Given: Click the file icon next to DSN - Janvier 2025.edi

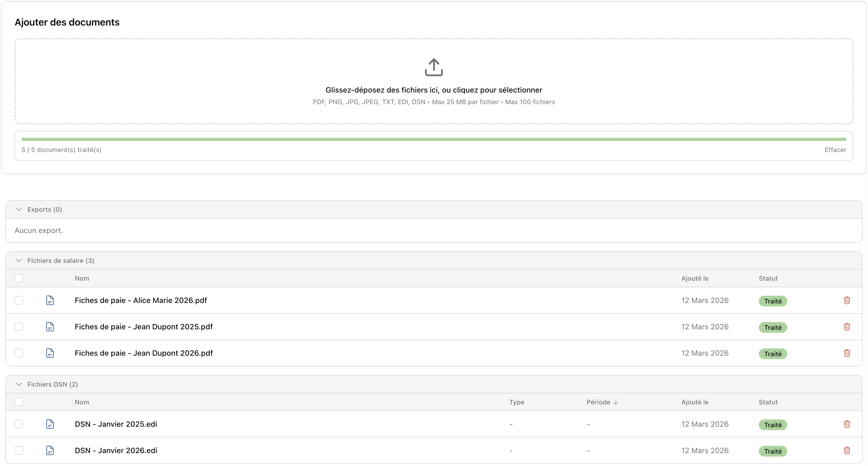Looking at the screenshot, I should pos(50,424).
